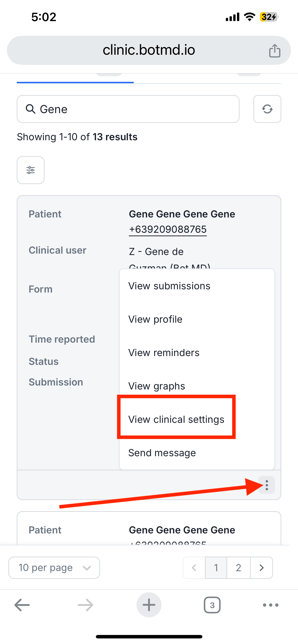This screenshot has width=298, height=644.
Task: Open the three-dot kebab menu on the patient card
Action: pos(266,485)
